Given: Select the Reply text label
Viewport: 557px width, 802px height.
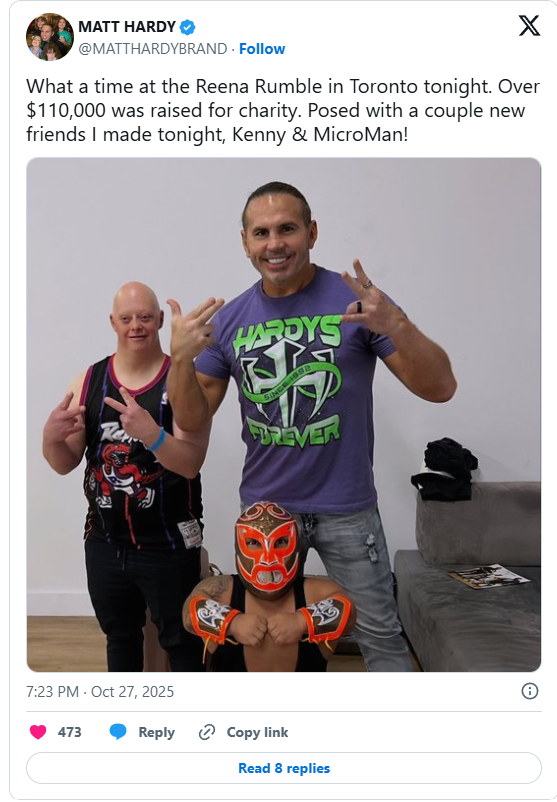Looking at the screenshot, I should point(157,732).
